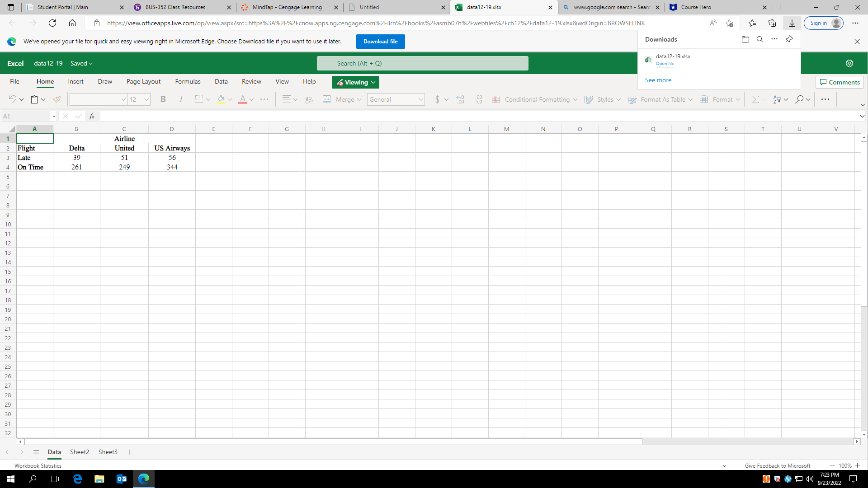Pin the Downloads panel

click(789, 39)
